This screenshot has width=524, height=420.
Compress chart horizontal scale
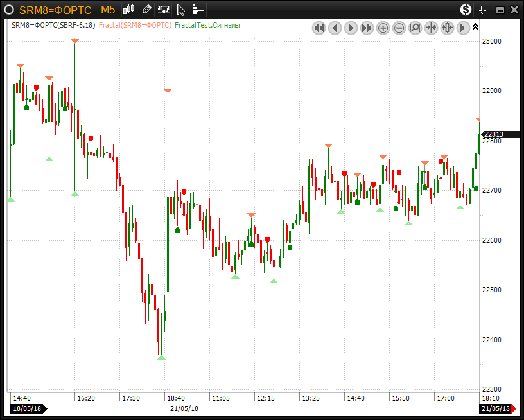click(431, 28)
